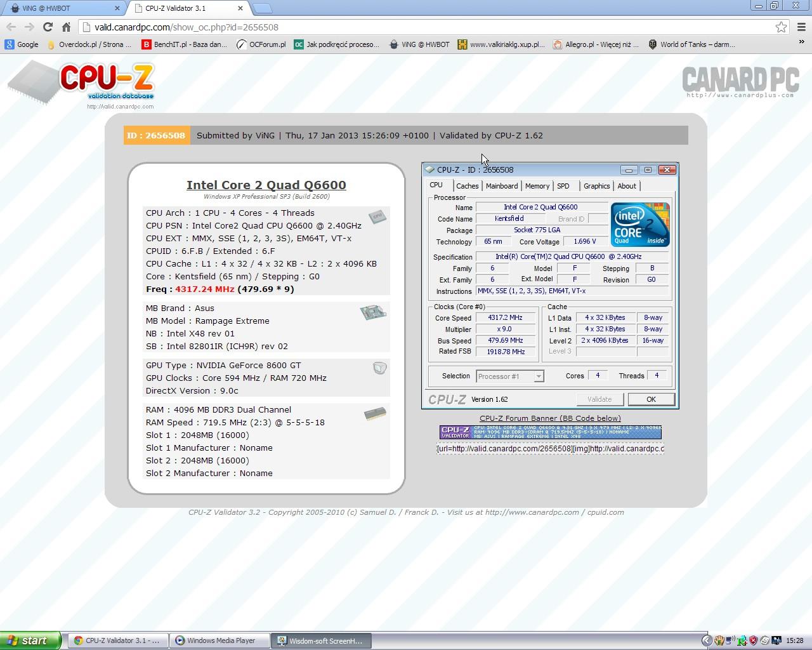Click the Rated FSB value 1918.78 MHz
812x650 pixels.
(x=506, y=352)
